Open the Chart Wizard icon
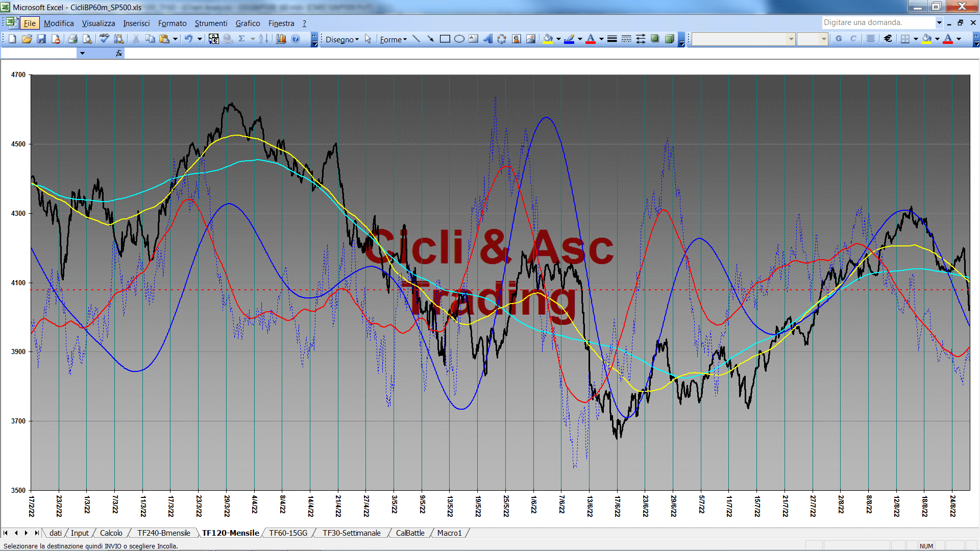Screen dimensions: 980x551 tap(281, 39)
